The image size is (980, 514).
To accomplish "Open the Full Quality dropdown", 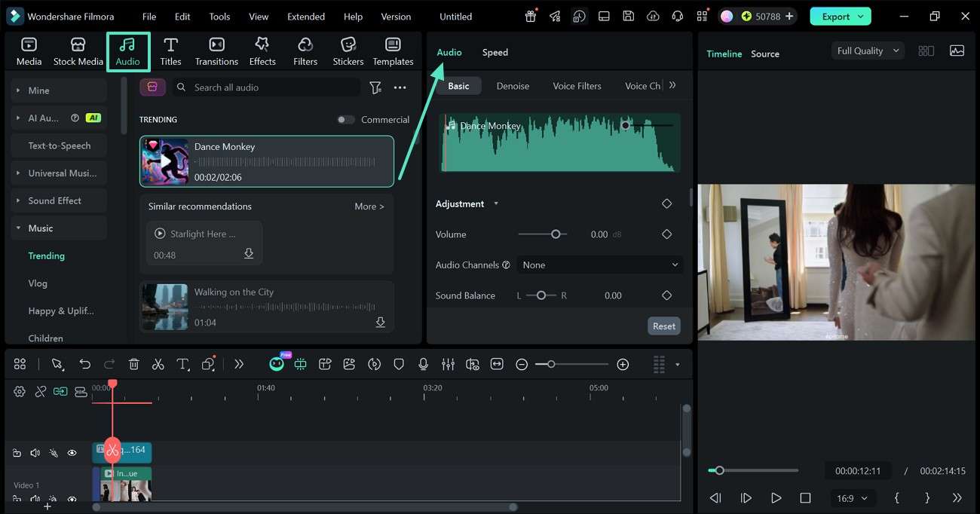I will click(868, 50).
